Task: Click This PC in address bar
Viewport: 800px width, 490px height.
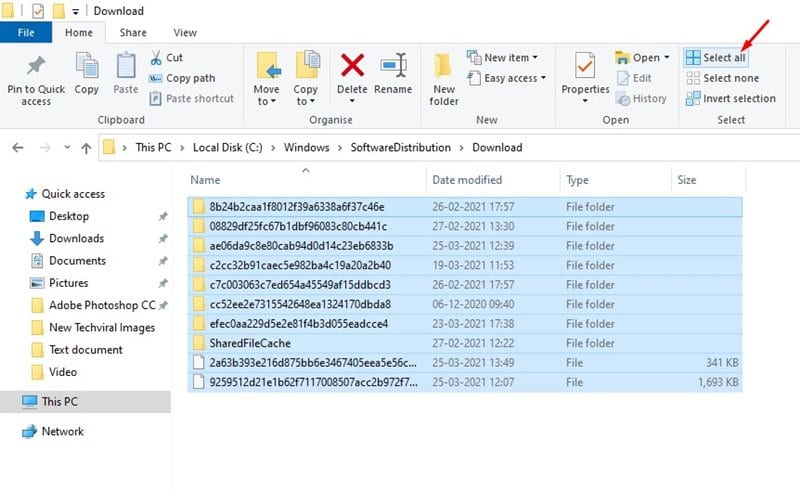Action: pyautogui.click(x=154, y=148)
